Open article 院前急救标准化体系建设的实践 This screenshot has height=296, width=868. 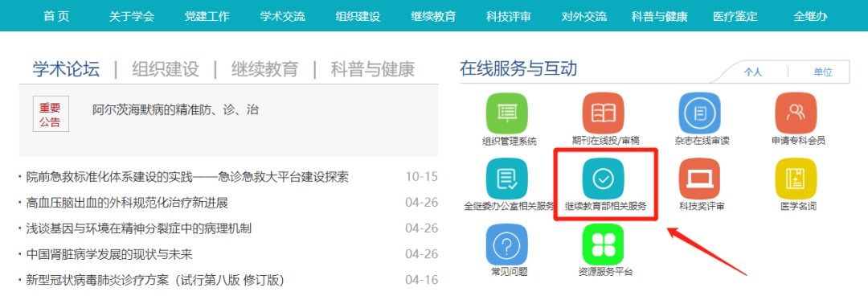coord(187,178)
